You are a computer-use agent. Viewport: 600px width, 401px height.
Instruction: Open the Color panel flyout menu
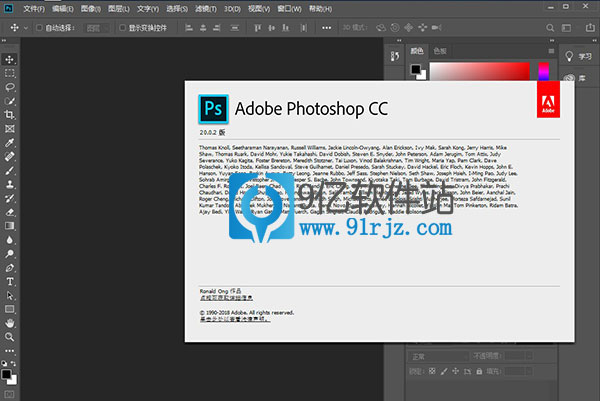click(x=551, y=51)
